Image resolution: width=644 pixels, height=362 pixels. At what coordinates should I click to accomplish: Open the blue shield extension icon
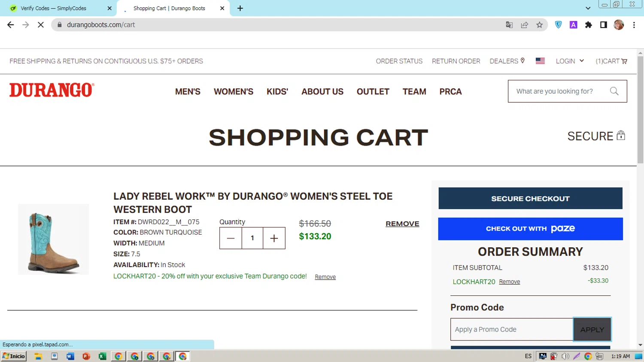point(558,25)
